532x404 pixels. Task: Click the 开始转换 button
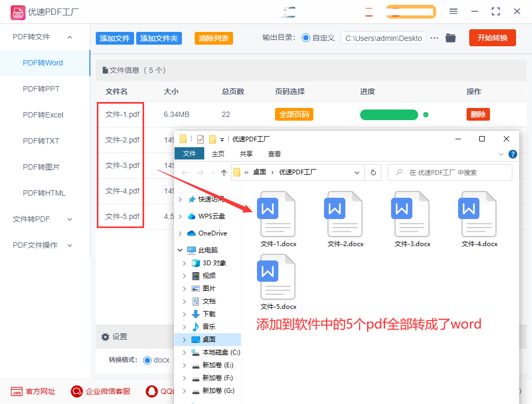point(492,38)
